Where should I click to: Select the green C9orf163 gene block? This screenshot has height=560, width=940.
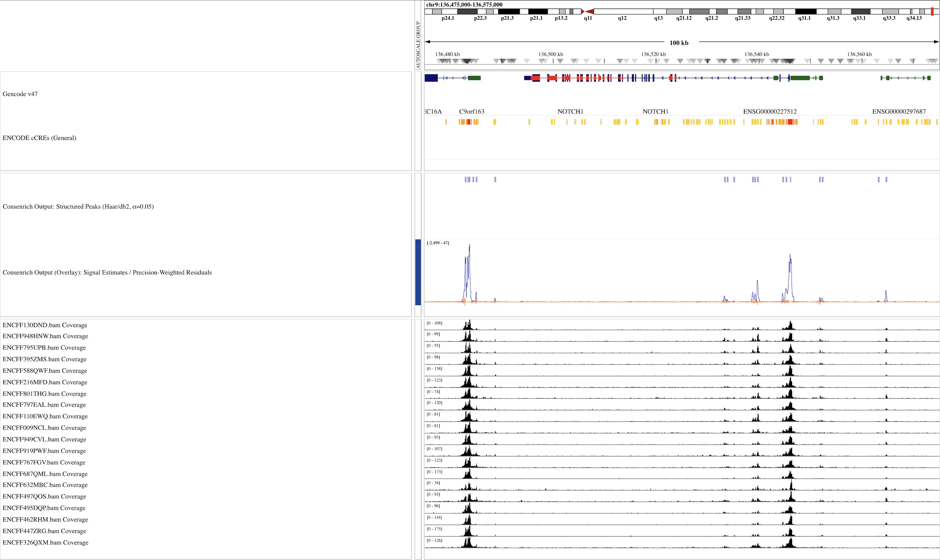pyautogui.click(x=474, y=78)
